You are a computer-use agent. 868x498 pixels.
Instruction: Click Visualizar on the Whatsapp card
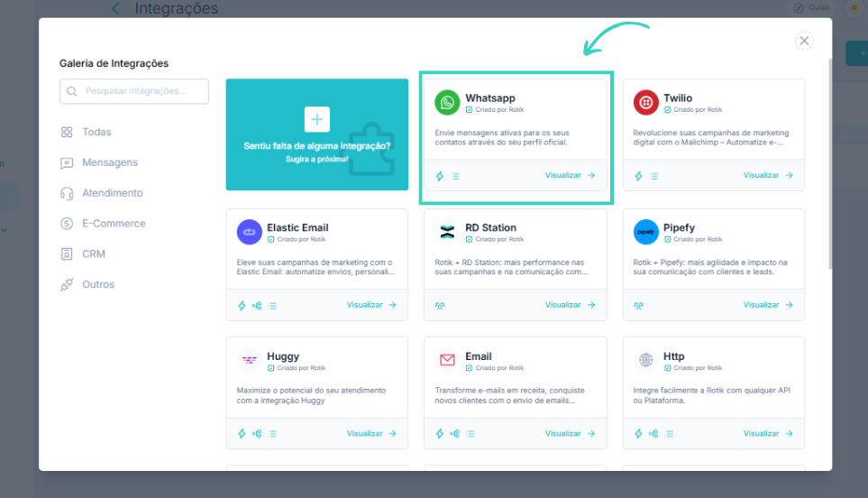point(570,175)
